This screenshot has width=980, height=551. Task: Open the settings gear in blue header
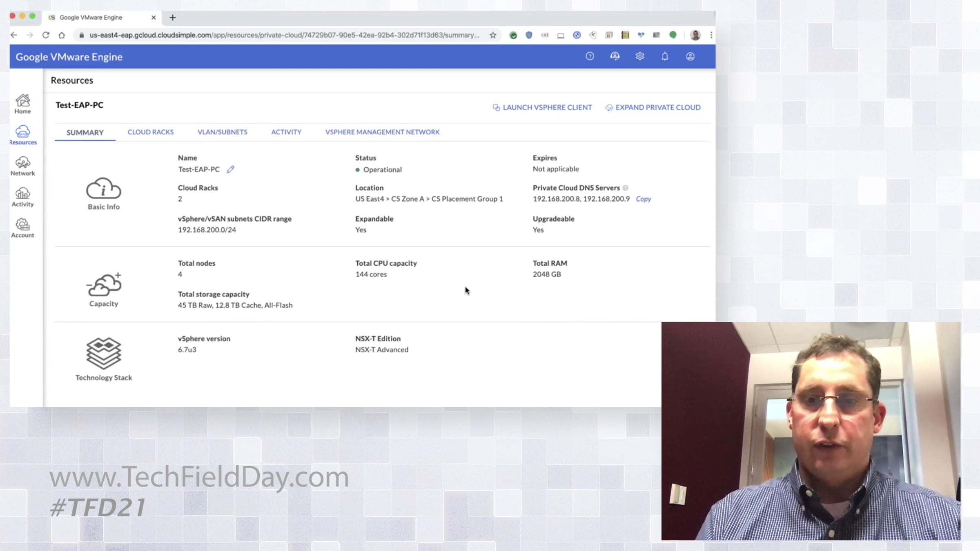click(640, 56)
